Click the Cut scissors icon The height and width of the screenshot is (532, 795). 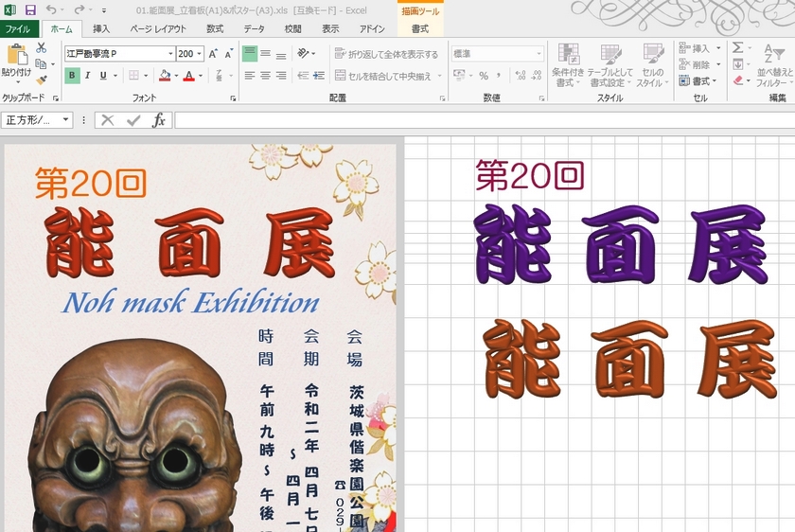[x=42, y=48]
